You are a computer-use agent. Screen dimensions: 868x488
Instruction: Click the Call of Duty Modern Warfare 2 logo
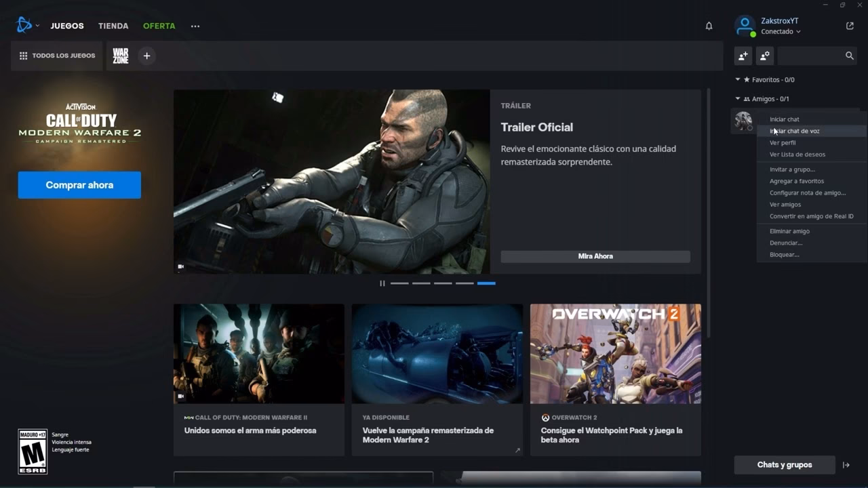(x=80, y=123)
